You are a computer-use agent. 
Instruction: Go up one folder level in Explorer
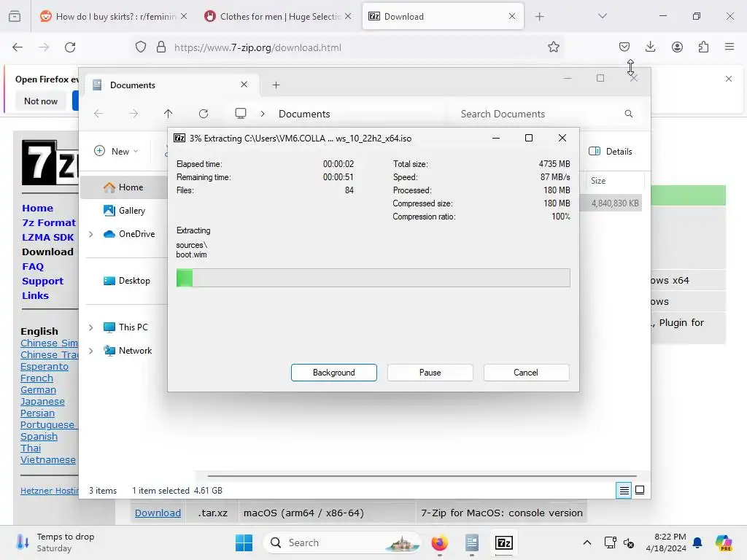(169, 114)
